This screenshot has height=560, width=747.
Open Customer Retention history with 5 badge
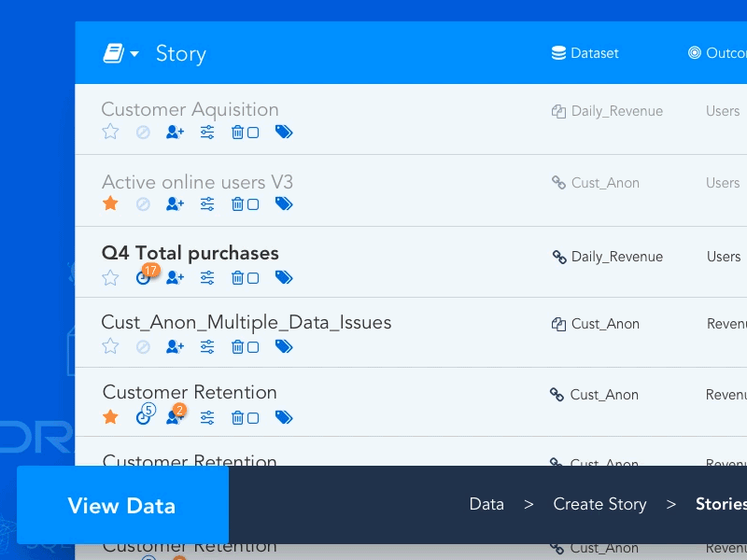point(144,417)
